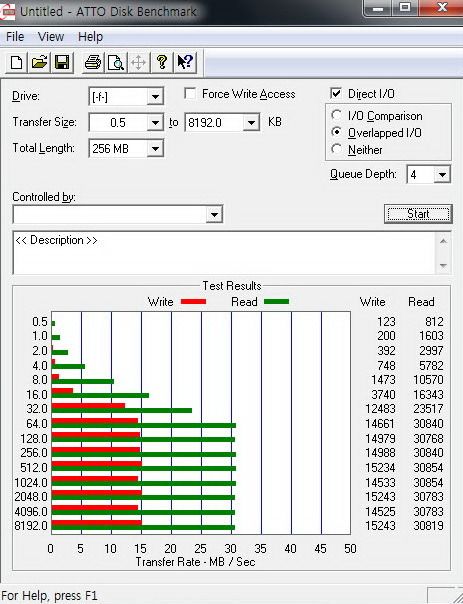This screenshot has width=463, height=604.
Task: Click the 8192.0 row read value 30819
Action: tap(428, 526)
